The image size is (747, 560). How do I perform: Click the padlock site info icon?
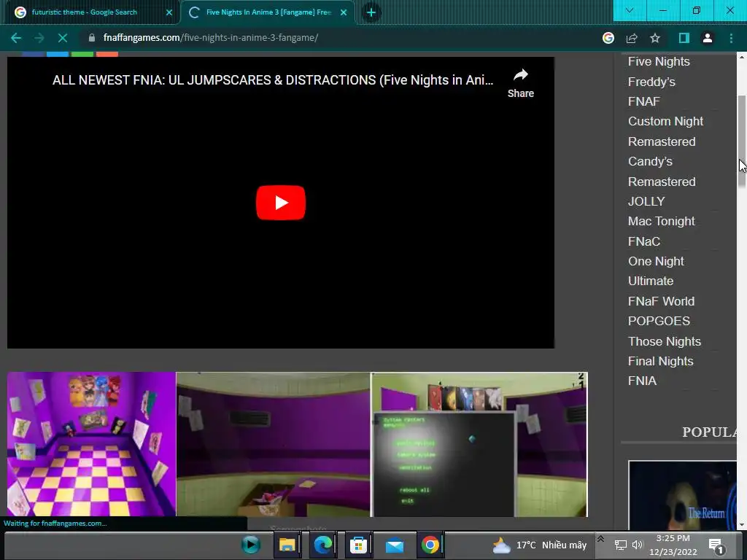click(92, 38)
